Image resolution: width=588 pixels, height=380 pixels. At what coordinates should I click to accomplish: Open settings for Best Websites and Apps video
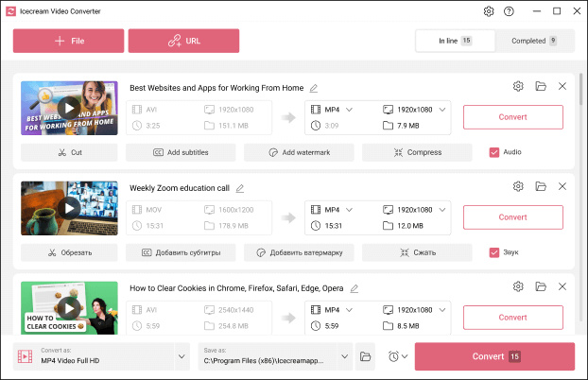point(518,86)
